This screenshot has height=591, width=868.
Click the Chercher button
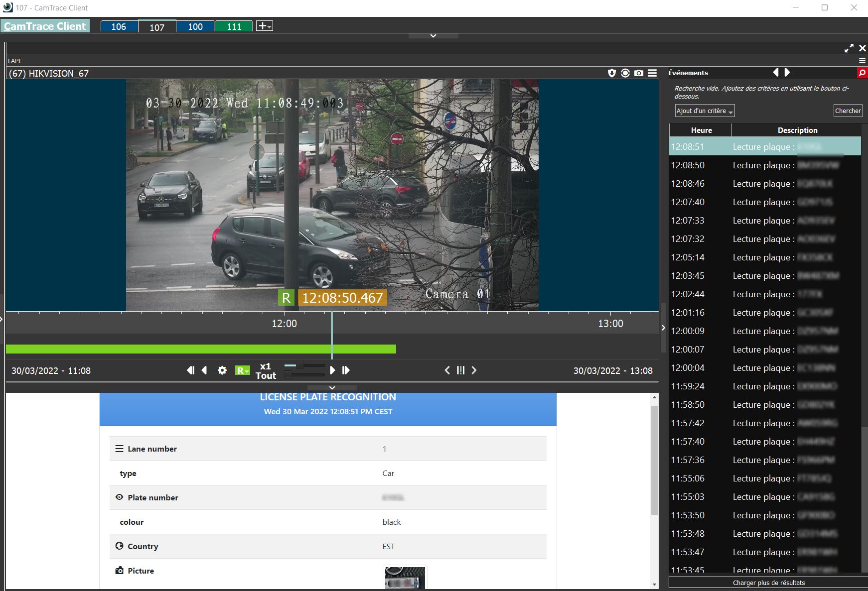(848, 111)
